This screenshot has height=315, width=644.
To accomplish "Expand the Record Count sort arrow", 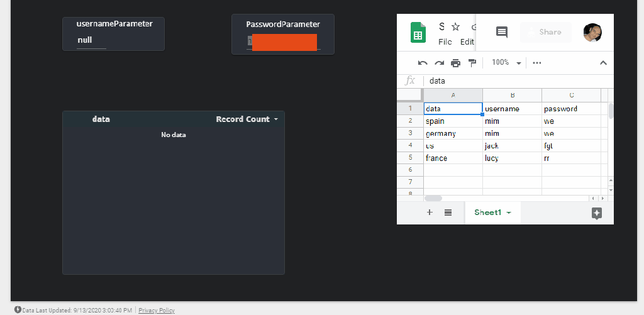I will tap(275, 119).
